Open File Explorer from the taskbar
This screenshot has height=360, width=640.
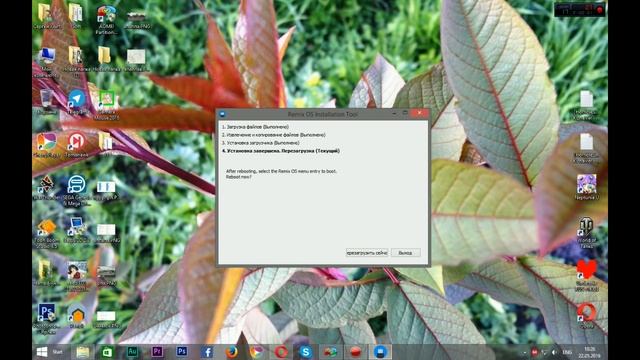coord(82,352)
